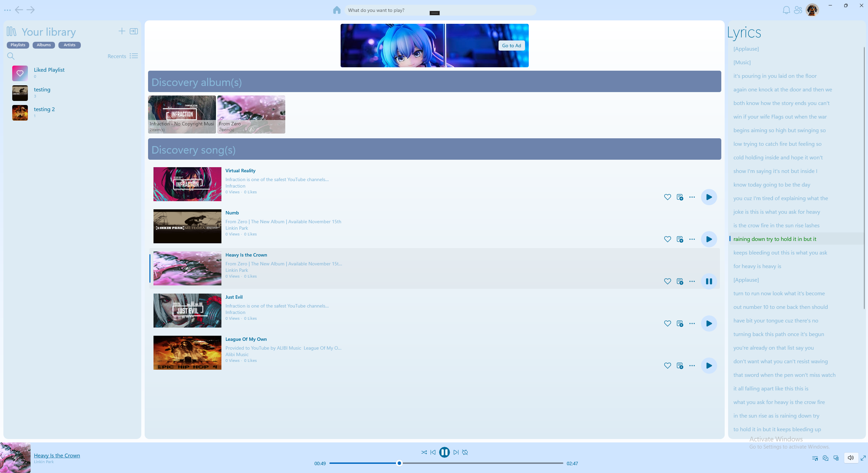Open more options for Just Evil
The width and height of the screenshot is (868, 473).
click(x=692, y=323)
